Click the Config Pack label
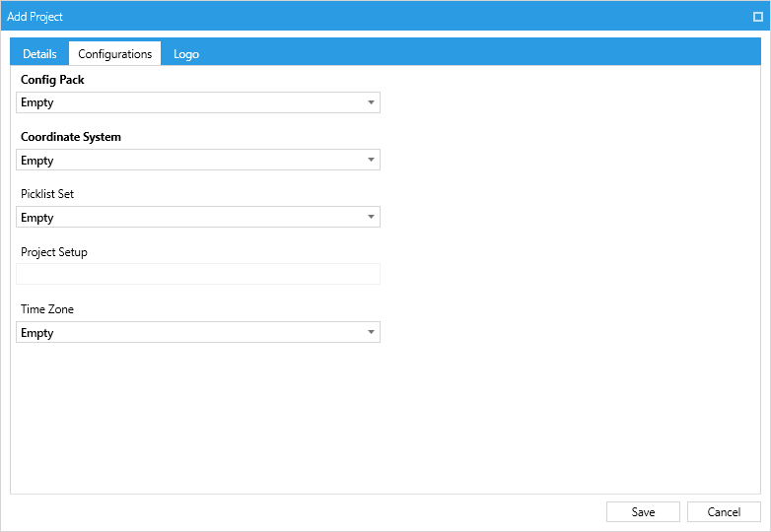Viewport: 771px width, 532px height. (x=52, y=80)
